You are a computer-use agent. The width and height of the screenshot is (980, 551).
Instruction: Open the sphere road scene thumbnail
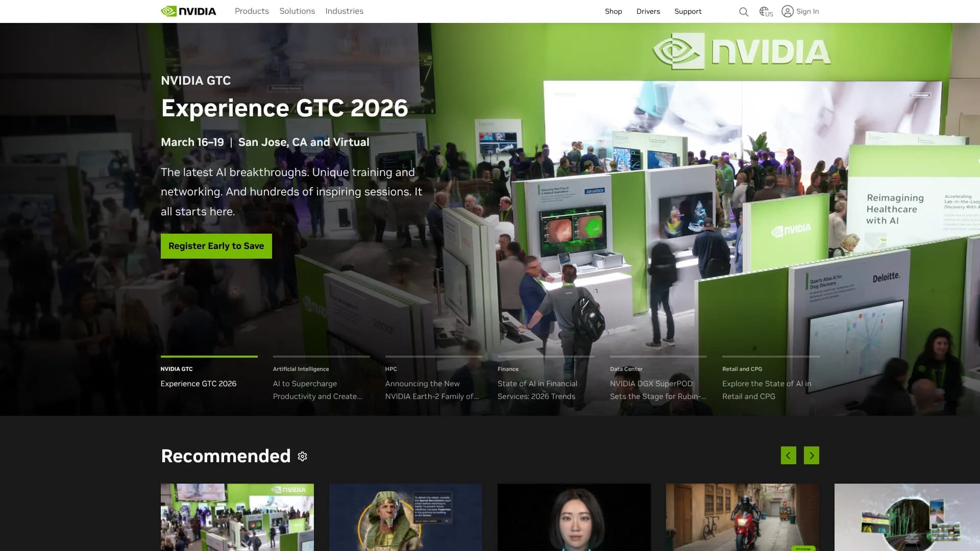(907, 517)
